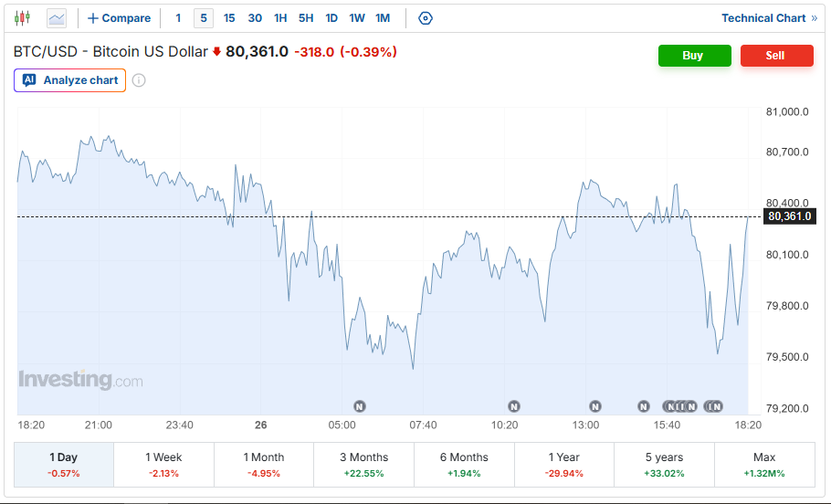Select the Max range tab
831x504 pixels.
point(764,465)
